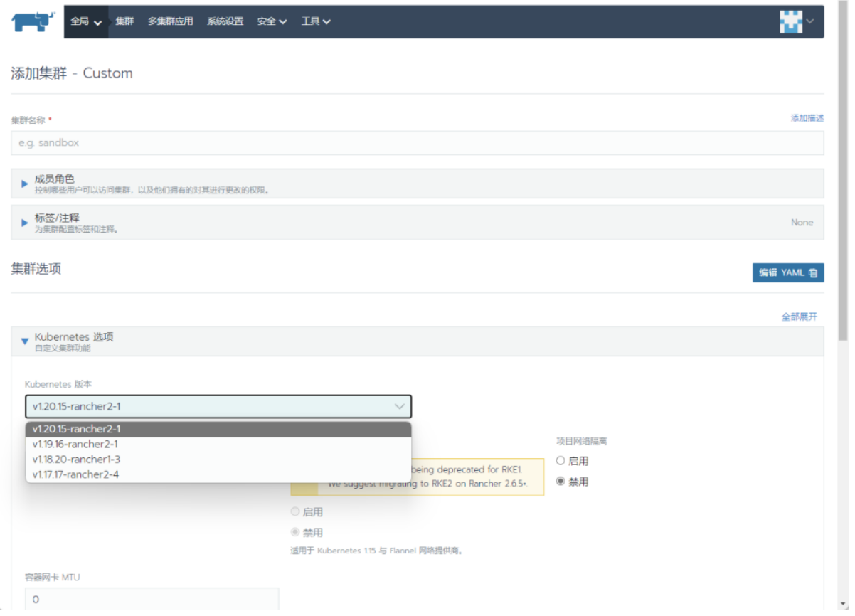Enable 项目网络隔离 with 启用 radio

click(561, 461)
